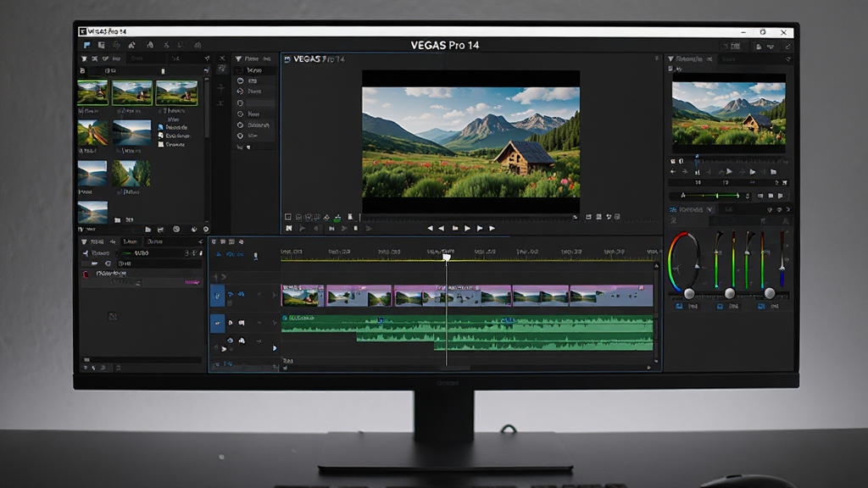868x488 pixels.
Task: Click the main video preview image
Action: tap(471, 142)
